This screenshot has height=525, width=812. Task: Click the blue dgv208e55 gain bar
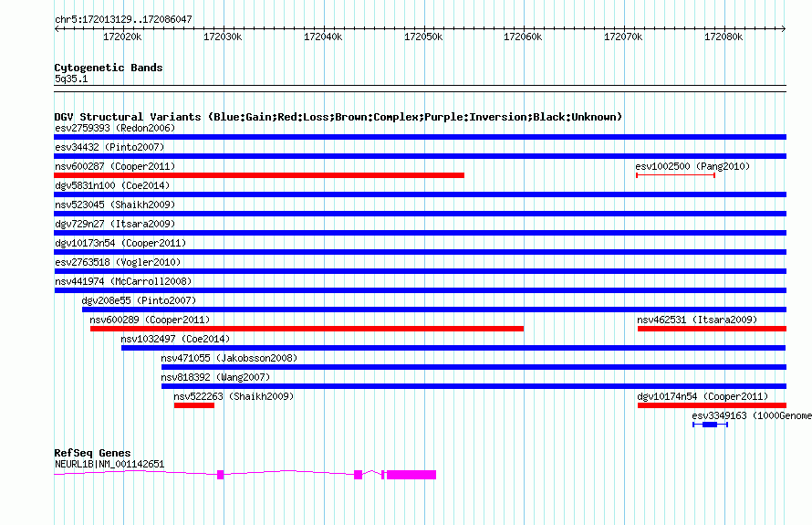[434, 310]
